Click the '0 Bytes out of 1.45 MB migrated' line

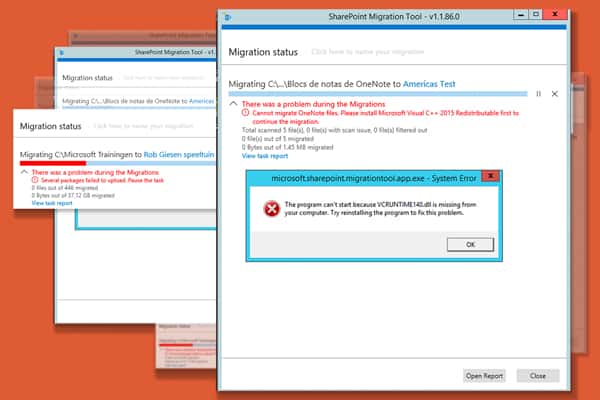287,147
